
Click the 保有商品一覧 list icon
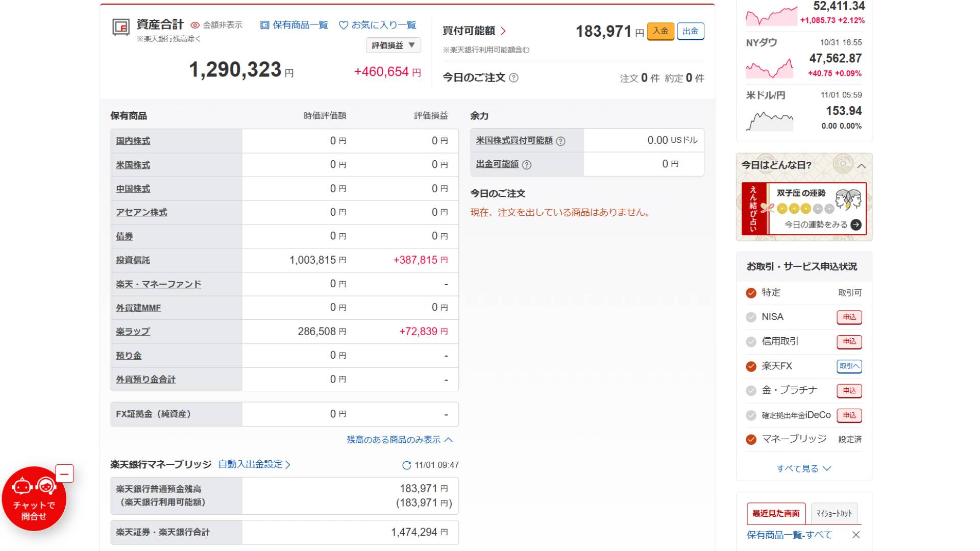click(x=264, y=25)
